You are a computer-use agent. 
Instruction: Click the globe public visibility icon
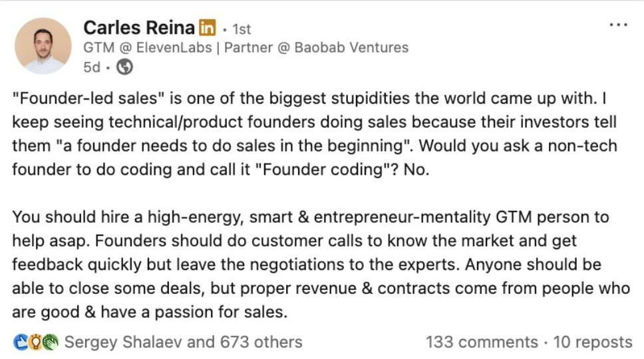[124, 67]
